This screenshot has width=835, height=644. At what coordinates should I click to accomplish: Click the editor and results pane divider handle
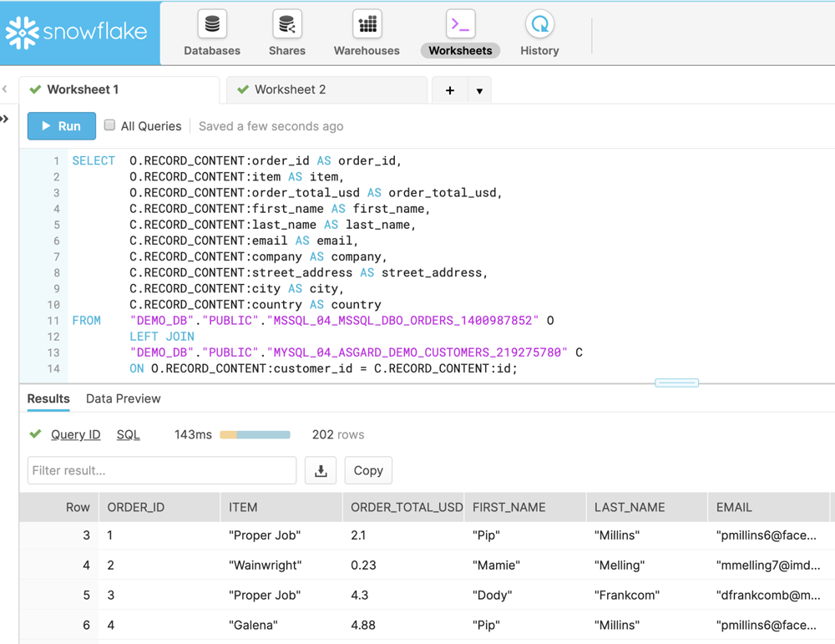click(x=677, y=383)
